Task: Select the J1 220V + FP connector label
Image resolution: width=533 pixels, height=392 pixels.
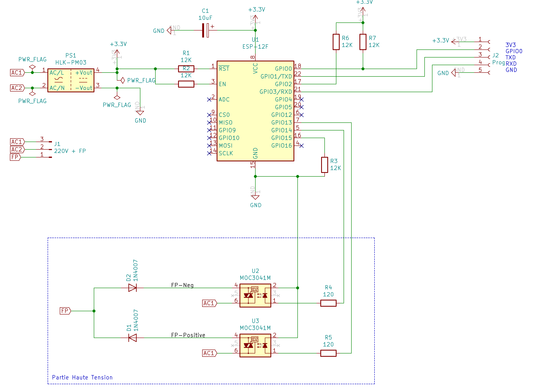Action: (x=69, y=151)
